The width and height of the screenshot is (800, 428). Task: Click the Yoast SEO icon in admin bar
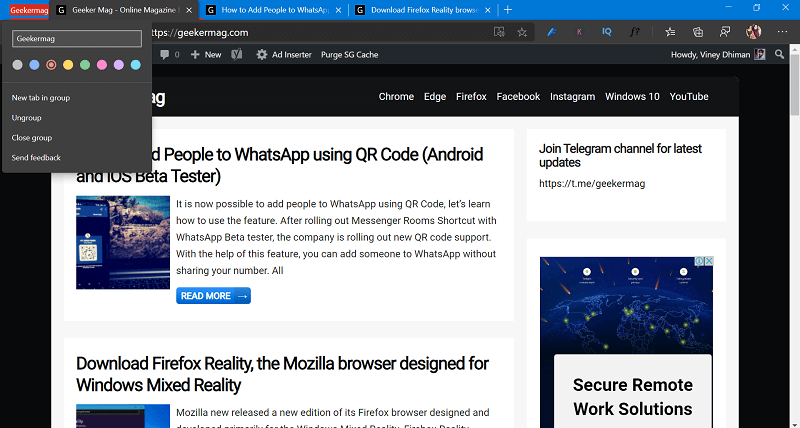click(x=236, y=55)
